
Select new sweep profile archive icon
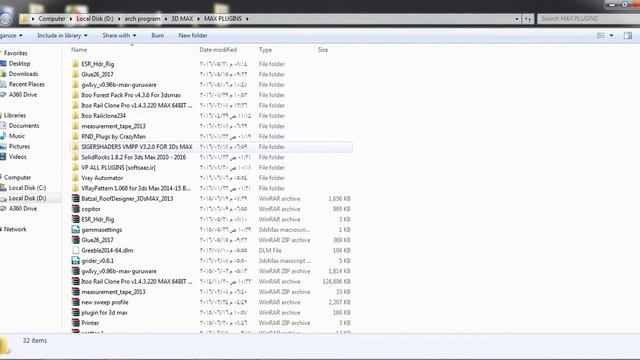point(76,302)
